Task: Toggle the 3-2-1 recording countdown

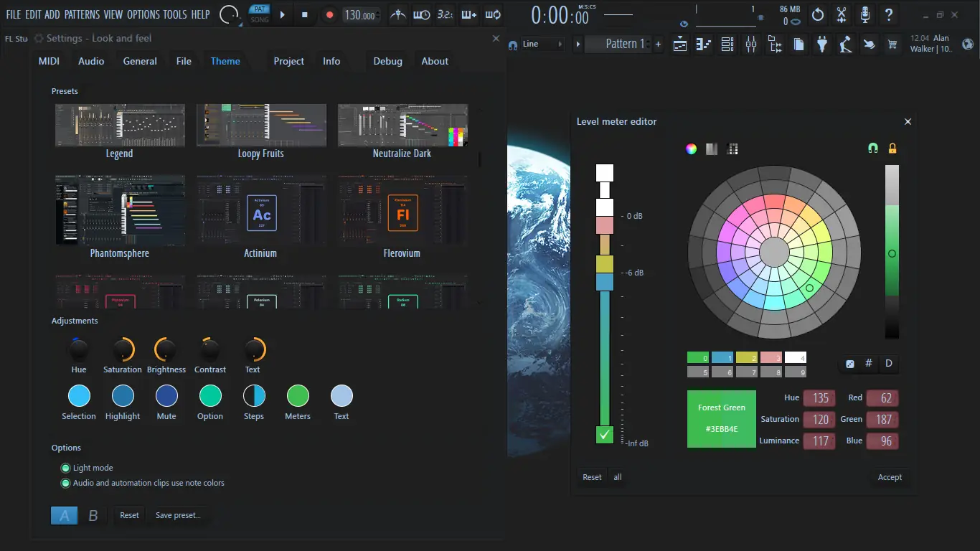Action: [445, 14]
